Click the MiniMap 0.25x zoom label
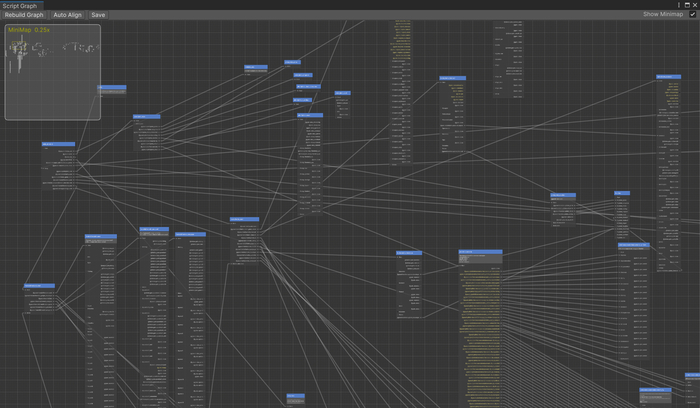 29,30
